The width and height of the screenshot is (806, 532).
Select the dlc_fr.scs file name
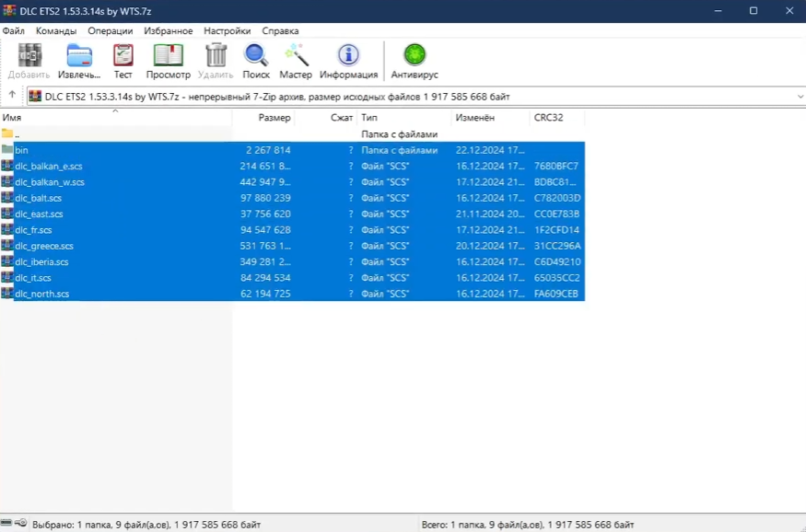click(x=33, y=229)
